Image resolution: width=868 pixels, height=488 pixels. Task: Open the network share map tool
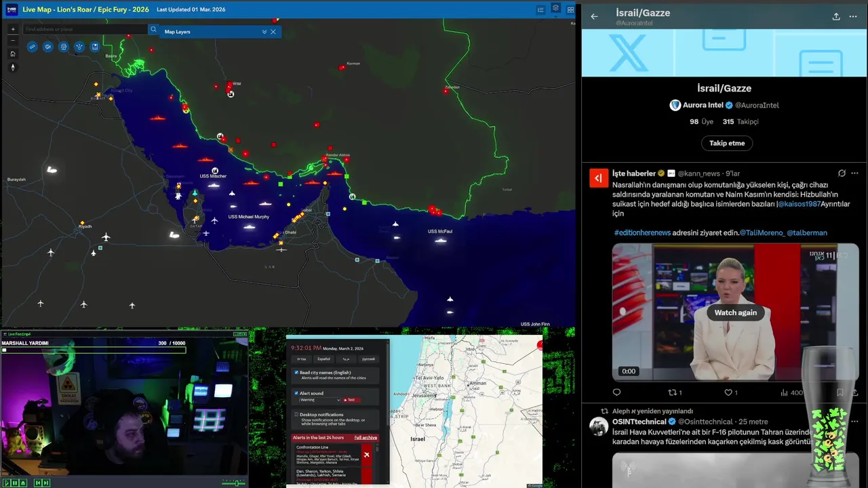79,47
